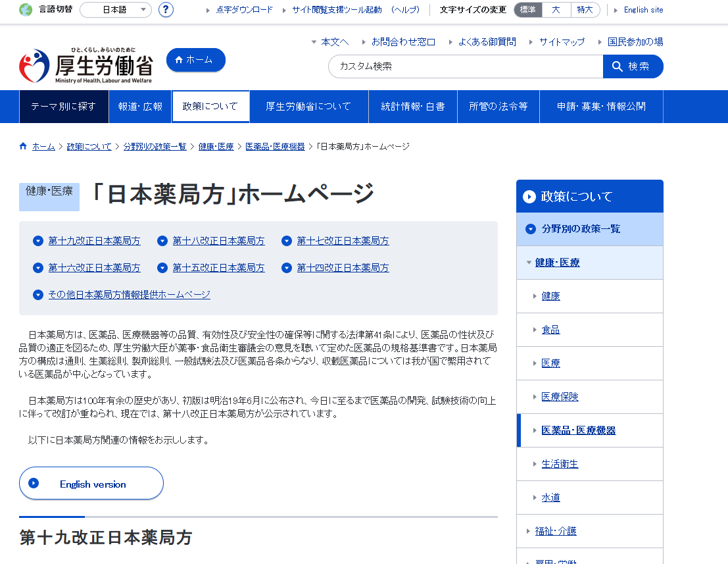Viewport: 728px width, 564px height.
Task: Open the (ヘルプ) link
Action: (405, 10)
